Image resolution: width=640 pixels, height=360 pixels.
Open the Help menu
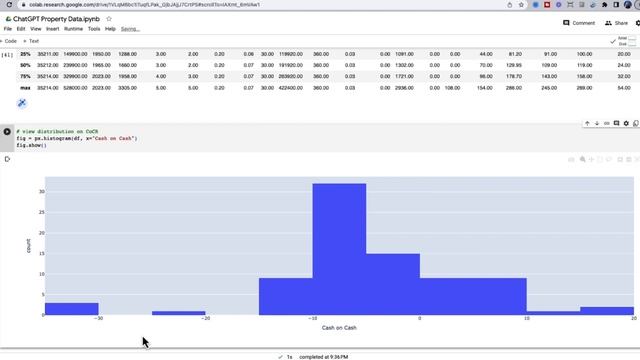point(110,29)
